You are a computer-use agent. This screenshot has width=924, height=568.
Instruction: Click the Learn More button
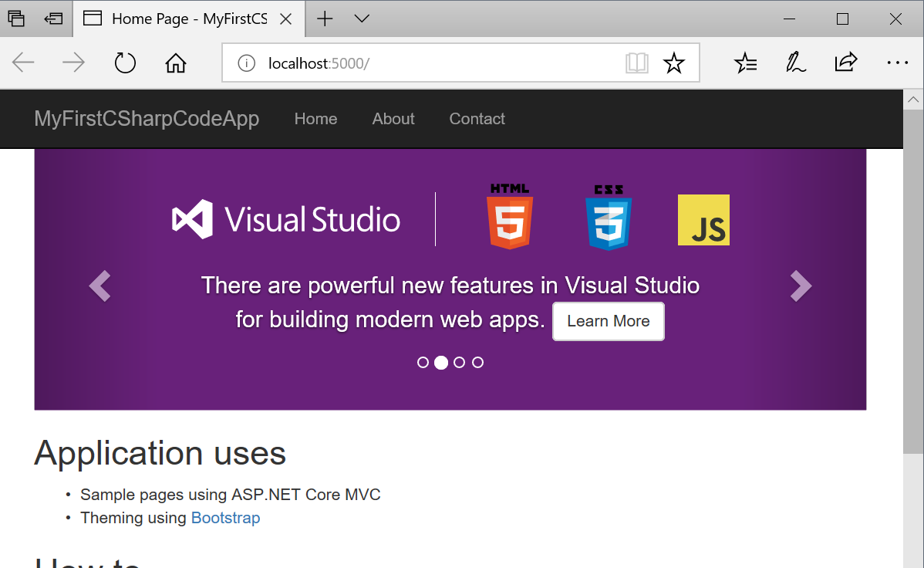pos(608,322)
